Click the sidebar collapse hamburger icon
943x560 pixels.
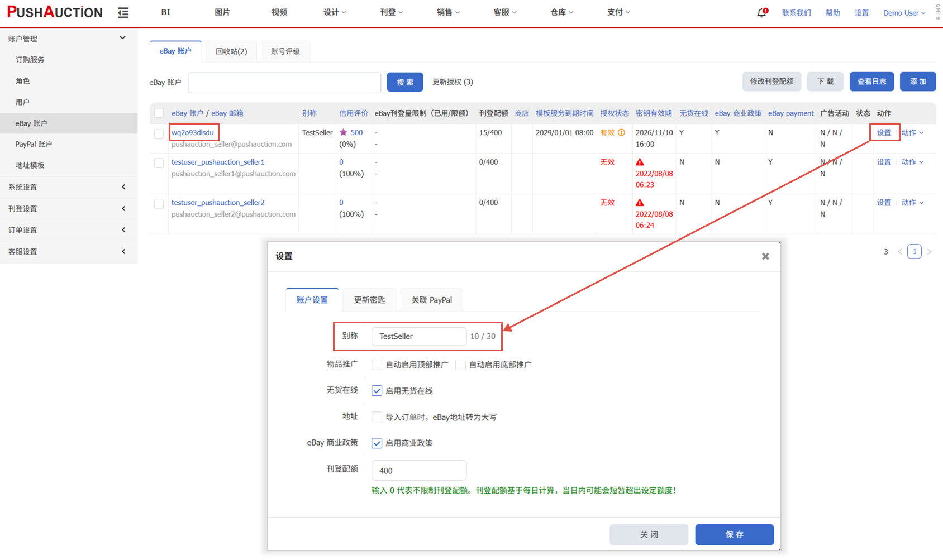[x=123, y=13]
